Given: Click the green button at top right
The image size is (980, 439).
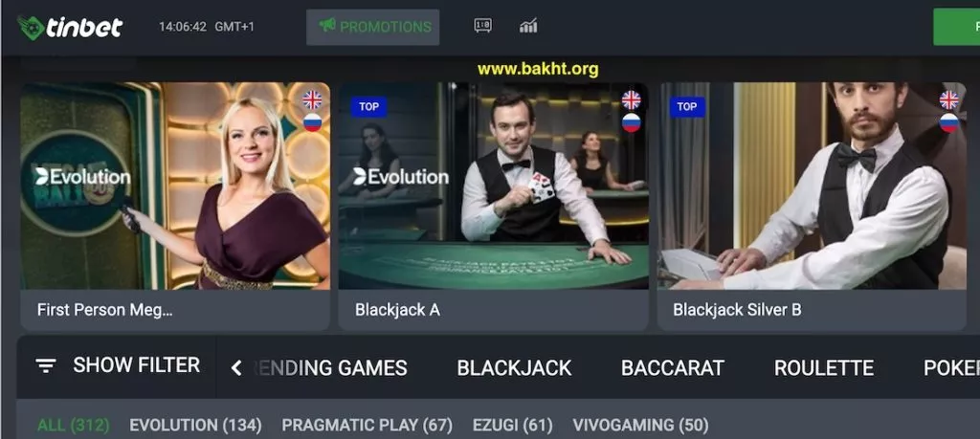Looking at the screenshot, I should pyautogui.click(x=956, y=27).
